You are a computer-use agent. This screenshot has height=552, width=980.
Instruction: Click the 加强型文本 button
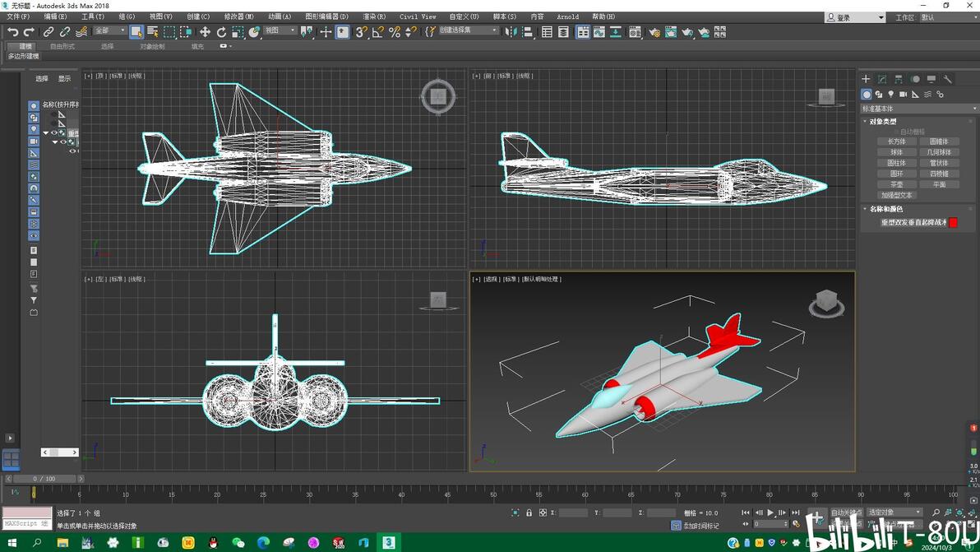coord(896,195)
